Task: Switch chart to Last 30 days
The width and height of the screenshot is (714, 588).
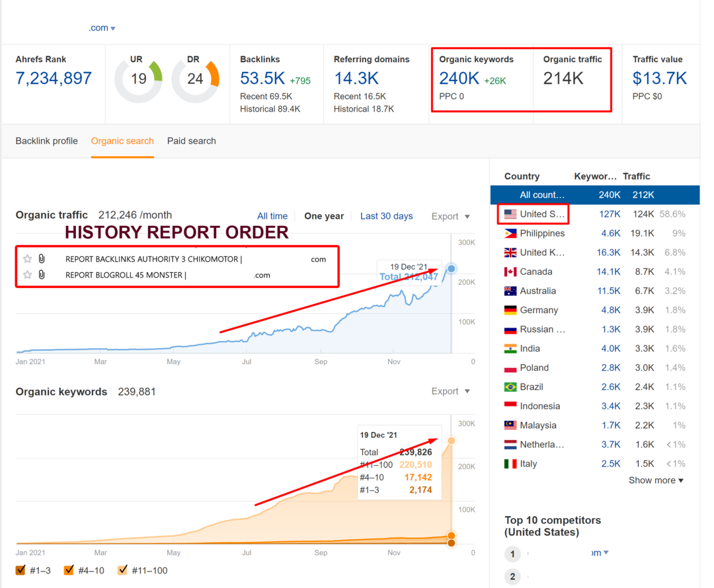Action: coord(387,216)
